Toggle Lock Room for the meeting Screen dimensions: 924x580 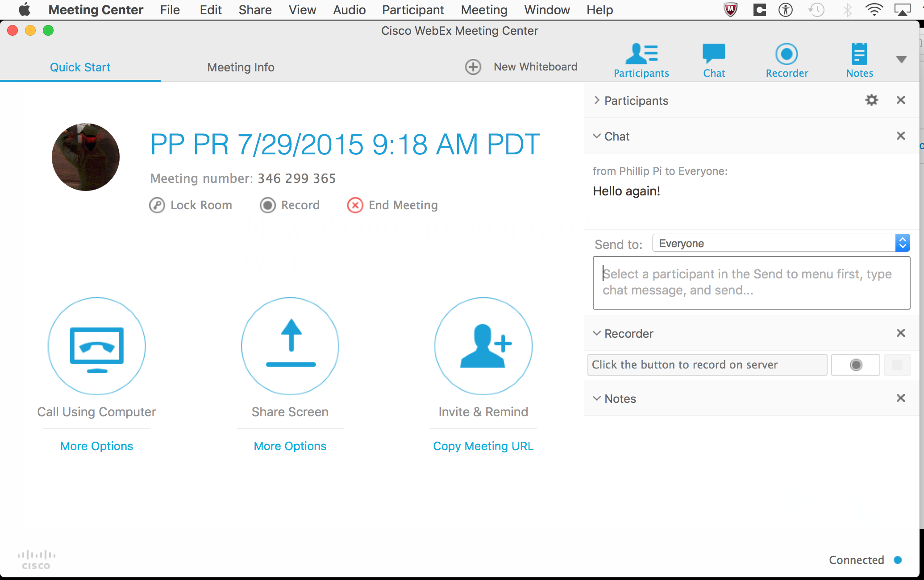tap(191, 205)
